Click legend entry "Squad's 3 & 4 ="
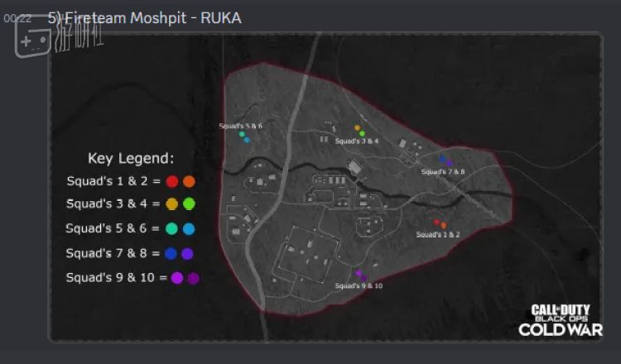The image size is (621, 364). [x=113, y=204]
